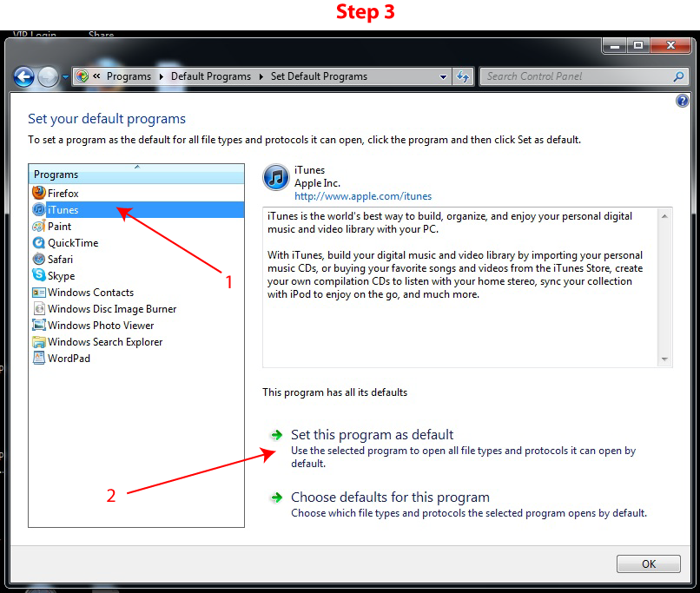
Task: Open the apple.com/itunes link
Action: coord(363,196)
